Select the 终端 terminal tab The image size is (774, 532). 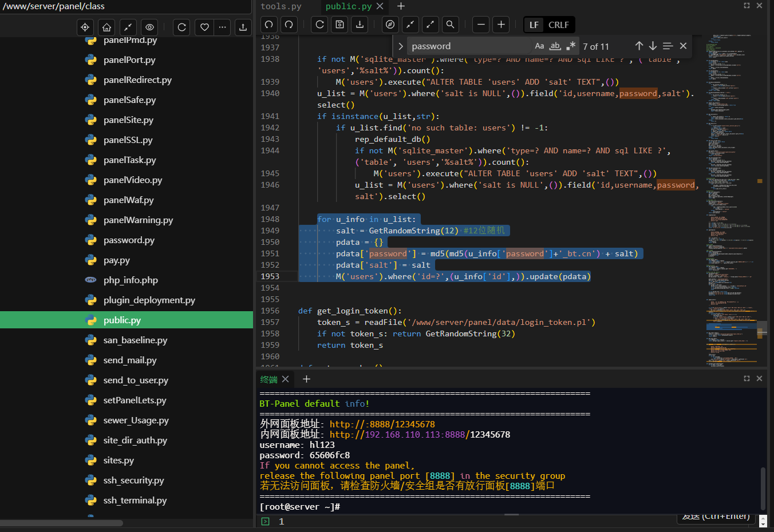(x=269, y=379)
